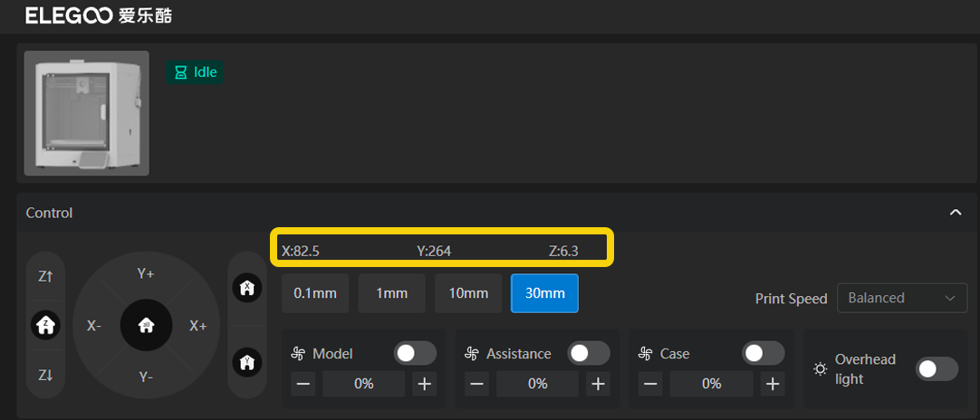Viewport: 980px width, 420px height.
Task: Home the Z axis
Action: [46, 324]
